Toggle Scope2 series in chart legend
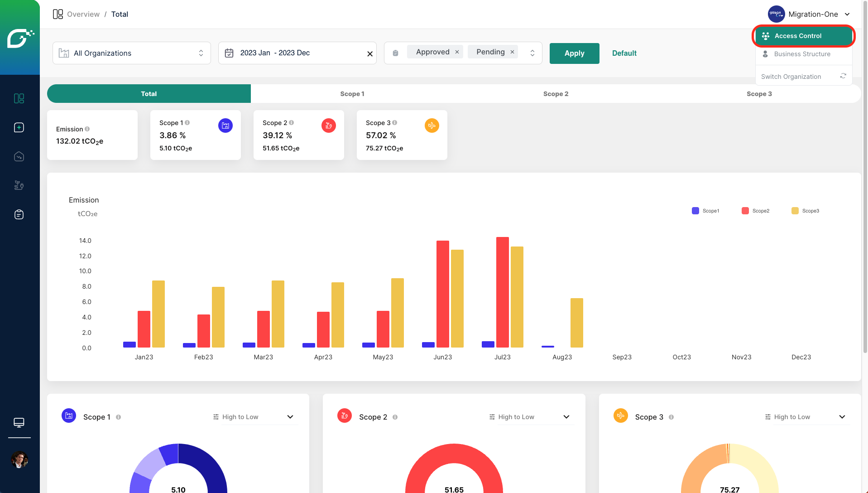Viewport: 868px width, 493px height. 755,211
